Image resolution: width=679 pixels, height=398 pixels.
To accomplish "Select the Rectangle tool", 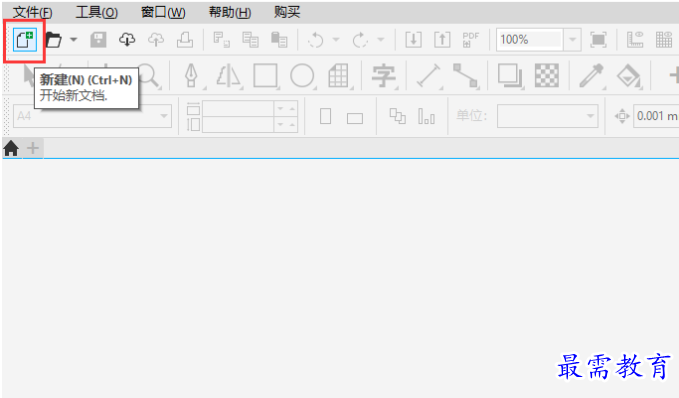I will [x=265, y=76].
